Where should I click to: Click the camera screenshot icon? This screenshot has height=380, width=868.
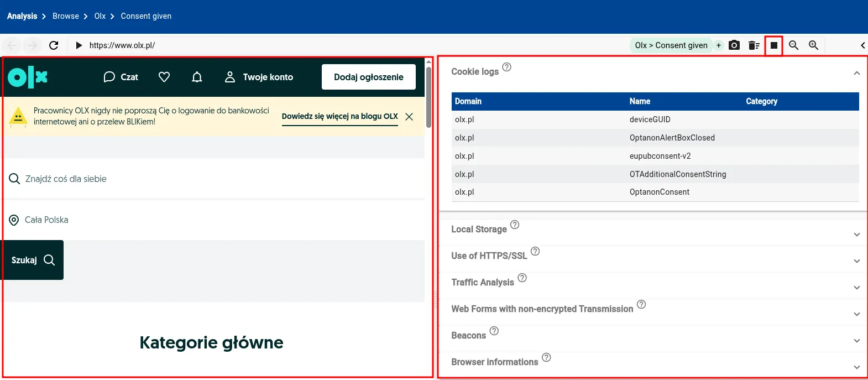(734, 45)
